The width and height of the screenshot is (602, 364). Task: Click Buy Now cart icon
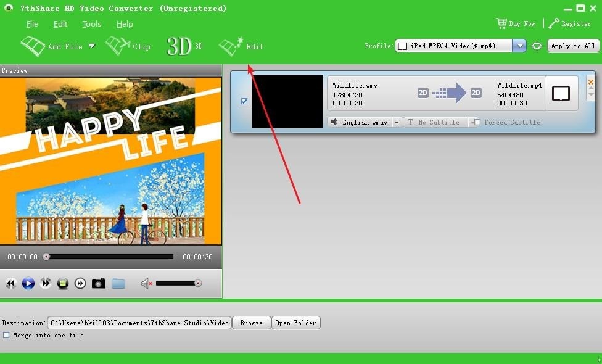click(x=501, y=23)
